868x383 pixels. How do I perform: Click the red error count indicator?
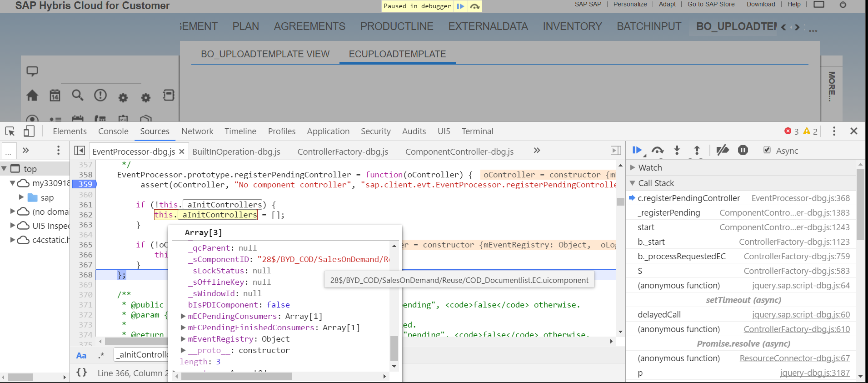click(x=791, y=131)
